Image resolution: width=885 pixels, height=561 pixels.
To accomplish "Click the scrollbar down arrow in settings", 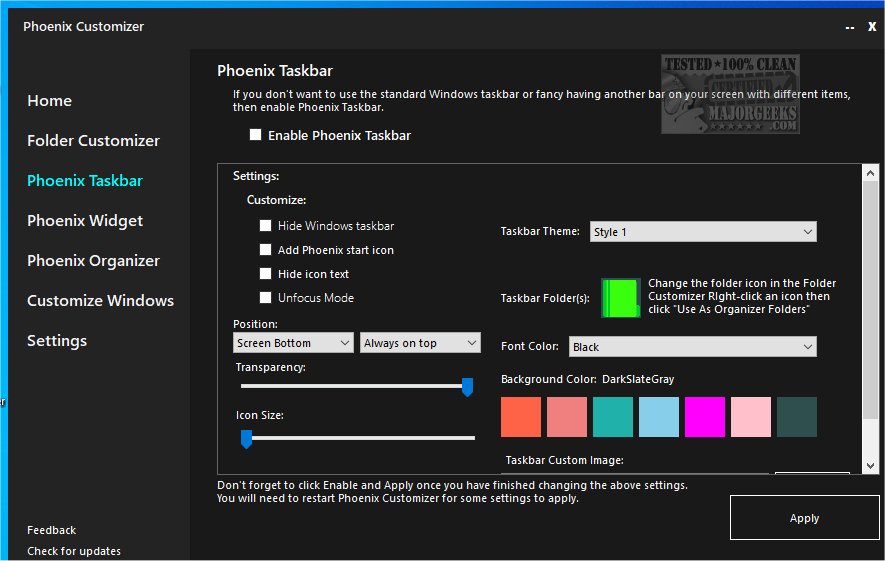I will (x=870, y=465).
